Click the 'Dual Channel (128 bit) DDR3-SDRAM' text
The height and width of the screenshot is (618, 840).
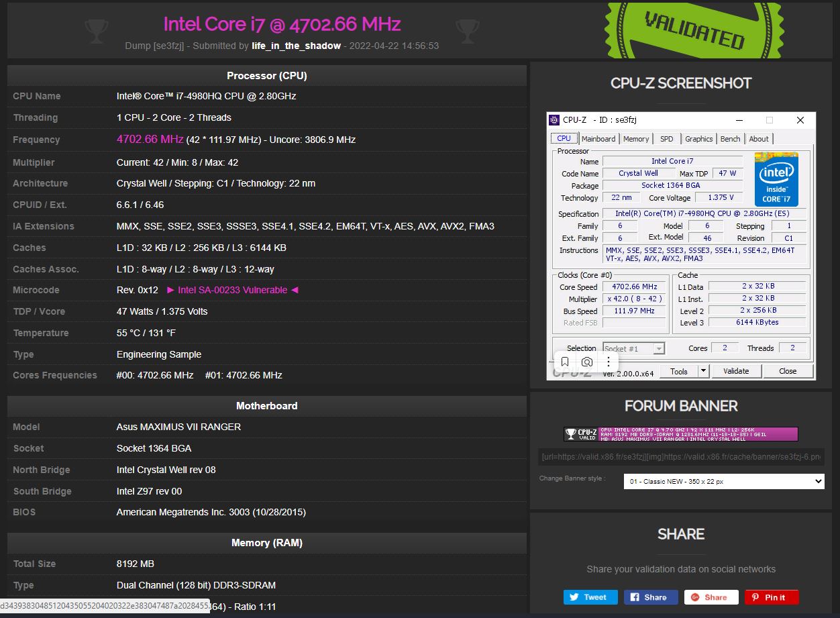pyautogui.click(x=196, y=585)
